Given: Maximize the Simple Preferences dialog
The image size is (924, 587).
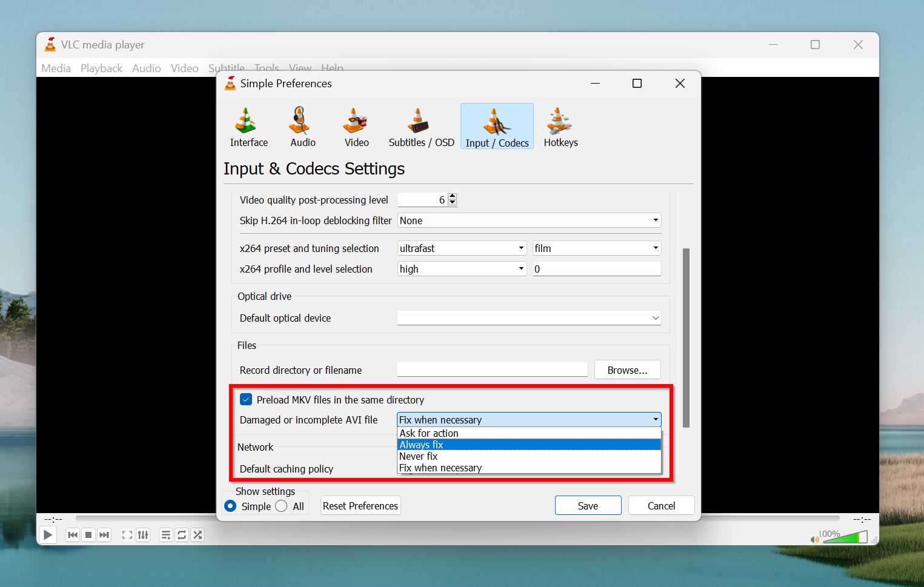Looking at the screenshot, I should (x=637, y=84).
